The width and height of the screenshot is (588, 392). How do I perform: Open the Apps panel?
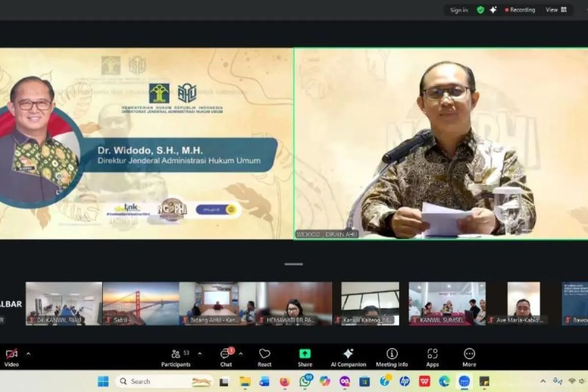pyautogui.click(x=432, y=356)
